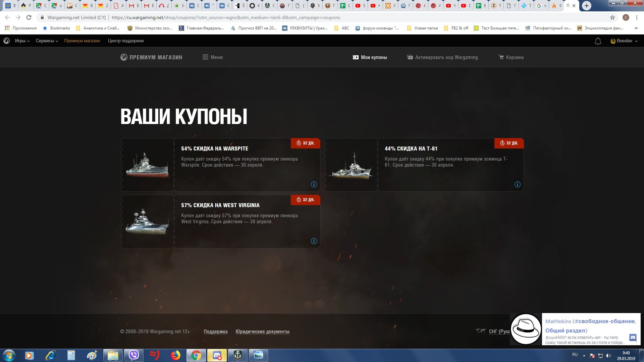The height and width of the screenshot is (362, 644).
Task: Click Активировать код Wargaming link
Action: coord(442,57)
